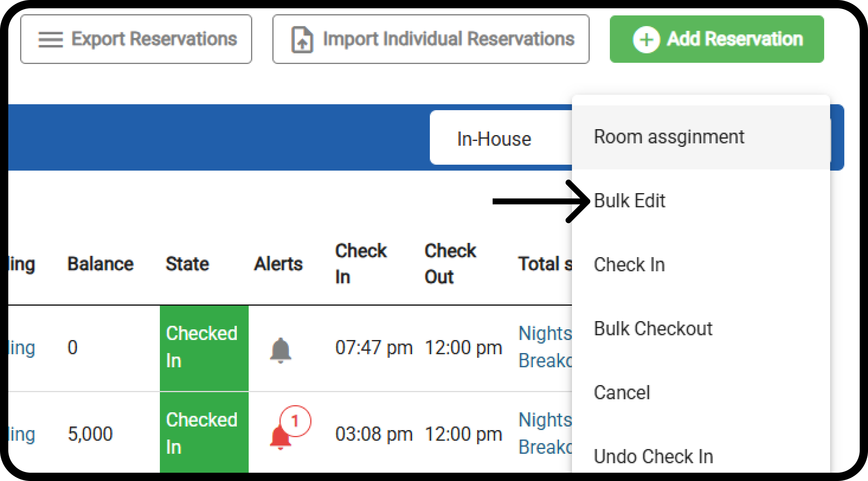Click the Balance column header
The height and width of the screenshot is (481, 868).
coord(101,264)
